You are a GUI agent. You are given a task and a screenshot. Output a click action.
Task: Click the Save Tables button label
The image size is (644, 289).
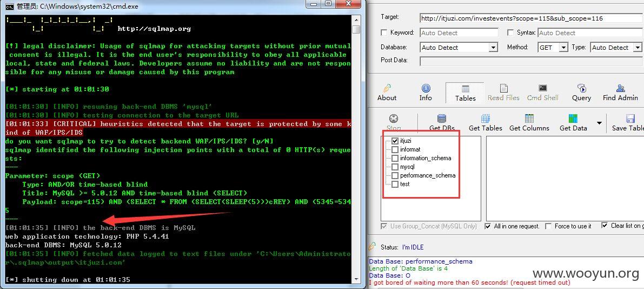[628, 128]
